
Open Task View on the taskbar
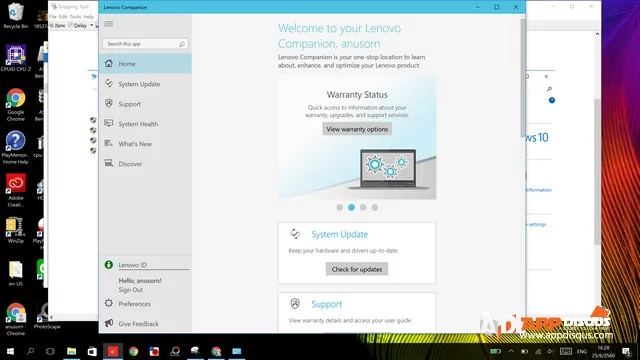tap(50, 351)
